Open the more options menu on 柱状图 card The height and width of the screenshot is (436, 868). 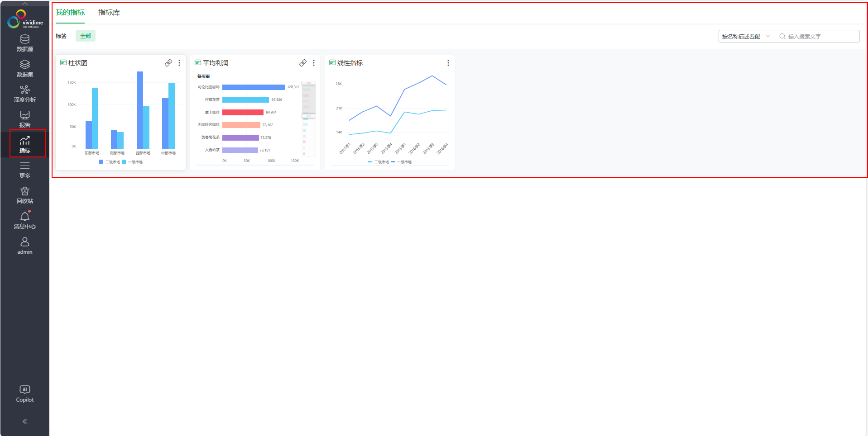[x=179, y=63]
